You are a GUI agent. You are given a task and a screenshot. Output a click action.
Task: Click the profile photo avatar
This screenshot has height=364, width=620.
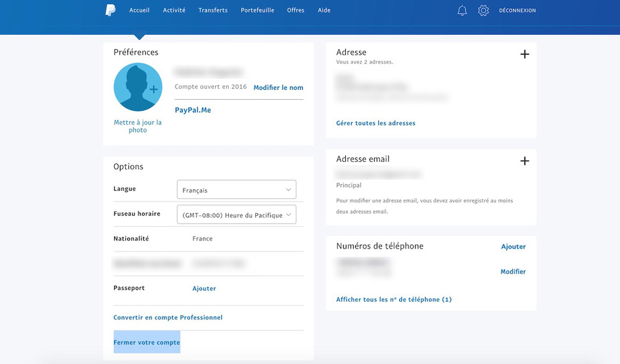click(x=138, y=87)
